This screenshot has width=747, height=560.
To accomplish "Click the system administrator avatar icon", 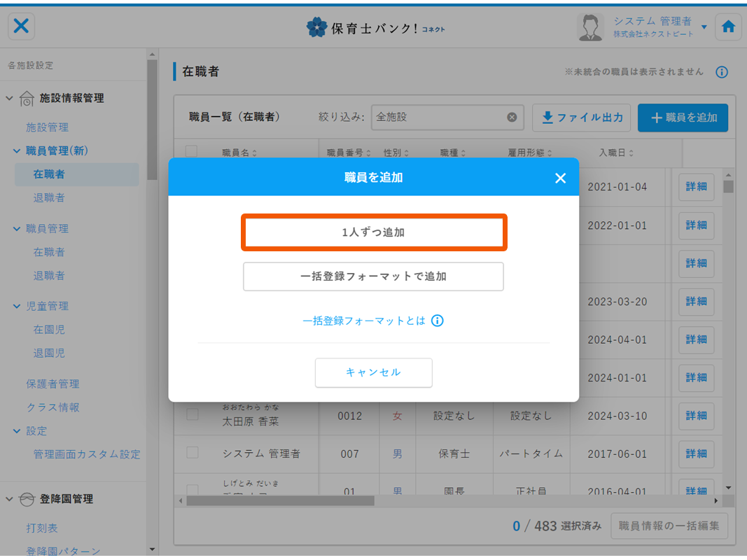I will tap(589, 27).
